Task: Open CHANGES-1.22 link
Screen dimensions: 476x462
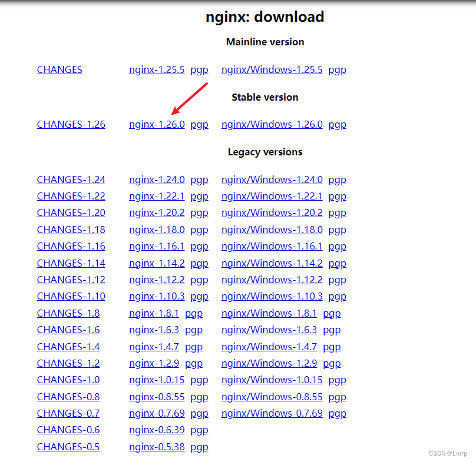Action: 71,196
